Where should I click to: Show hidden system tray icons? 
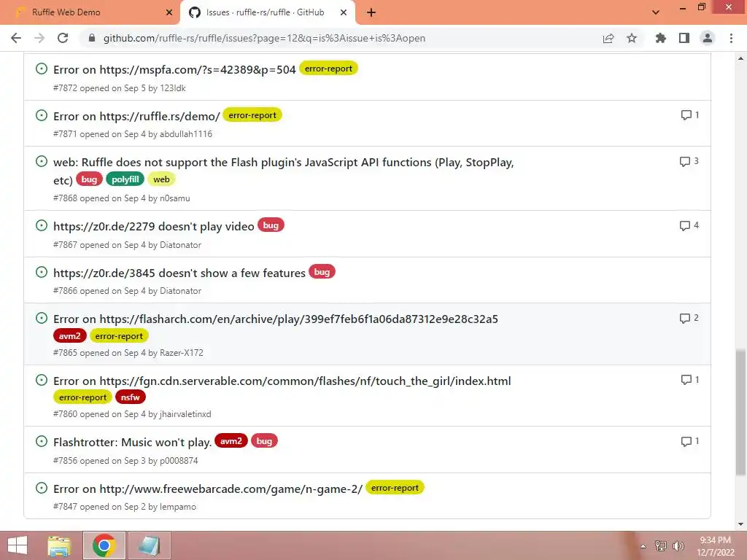pyautogui.click(x=643, y=546)
